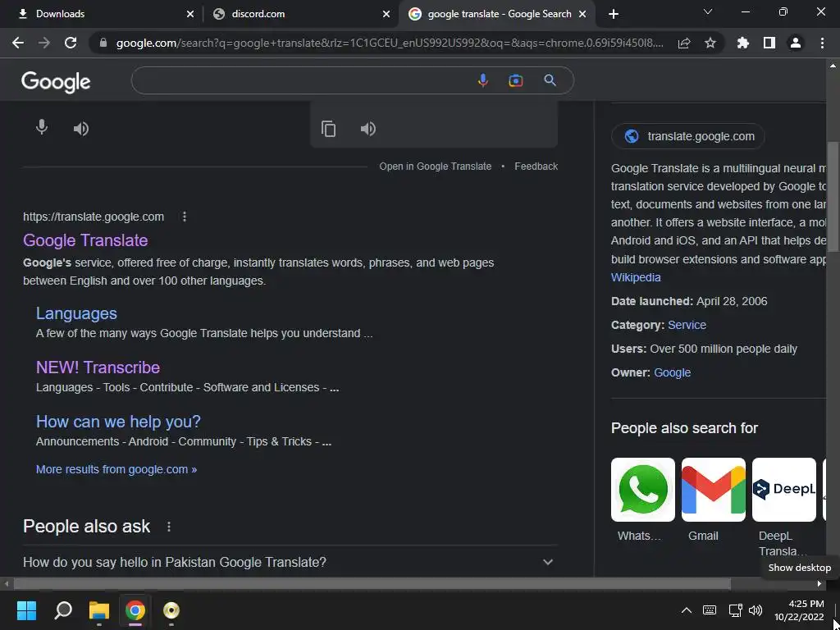840x630 pixels.
Task: Open translate.google.com chip in side panel
Action: [688, 136]
